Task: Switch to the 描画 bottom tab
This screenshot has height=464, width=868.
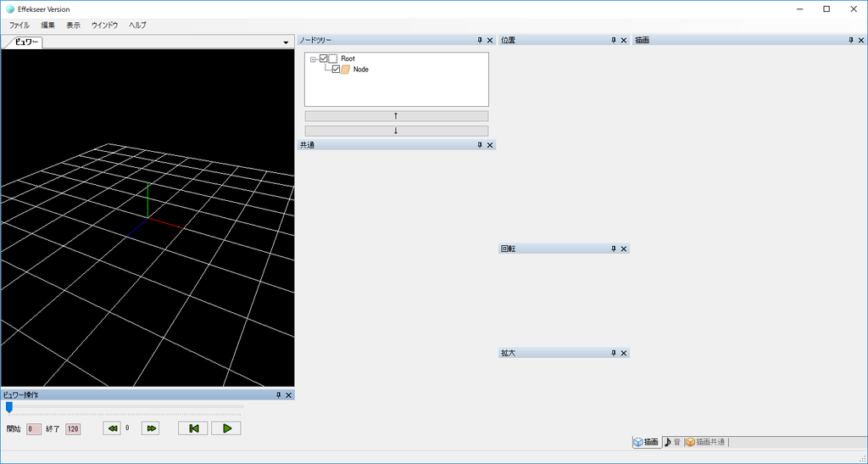Action: [647, 442]
